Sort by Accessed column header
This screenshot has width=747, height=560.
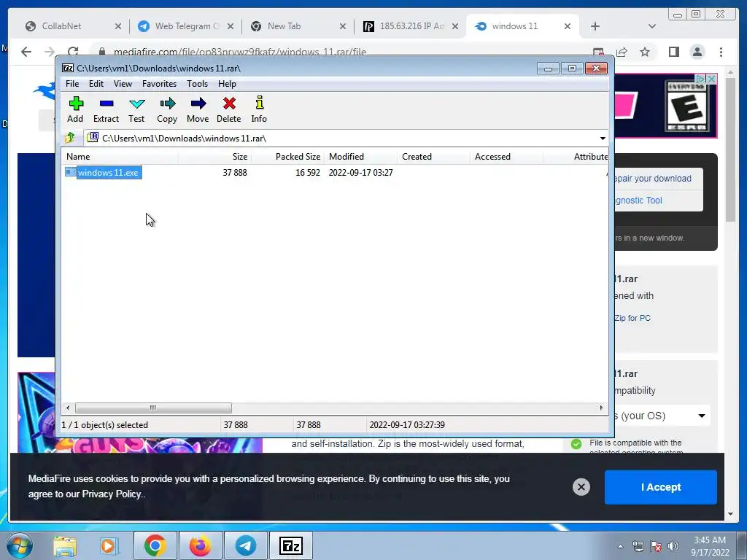[506, 157]
